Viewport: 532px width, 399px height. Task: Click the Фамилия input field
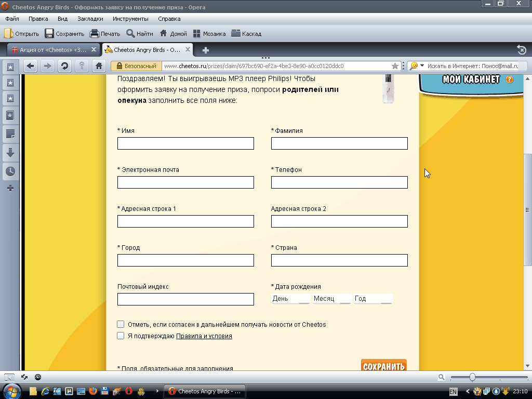point(339,143)
